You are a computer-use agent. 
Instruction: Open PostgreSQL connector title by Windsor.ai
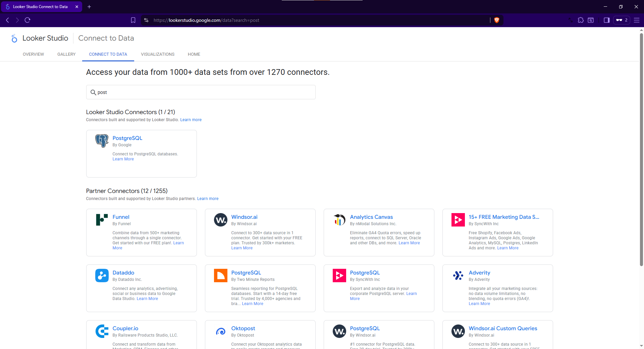[x=365, y=329]
